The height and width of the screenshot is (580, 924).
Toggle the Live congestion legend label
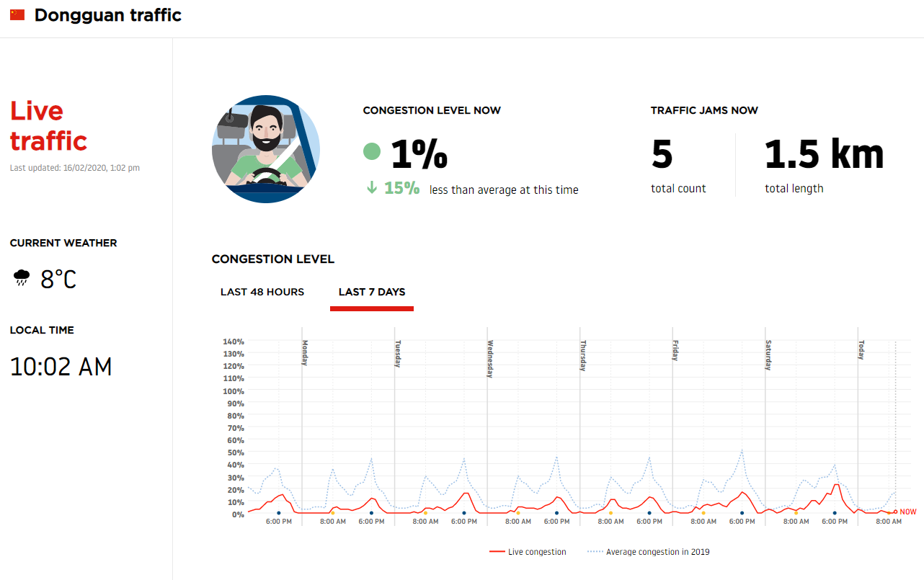tap(537, 552)
